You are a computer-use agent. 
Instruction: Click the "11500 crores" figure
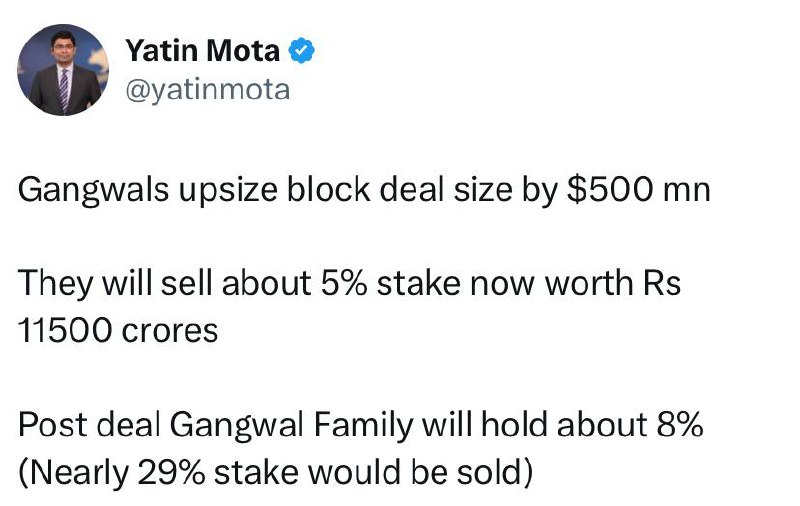coord(118,331)
